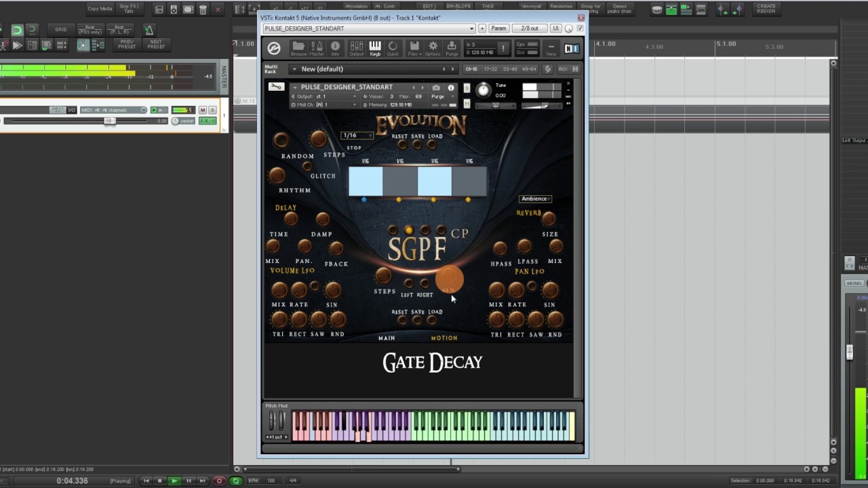The width and height of the screenshot is (868, 488).
Task: Expand the multi rack New (default) menu
Action: [294, 69]
